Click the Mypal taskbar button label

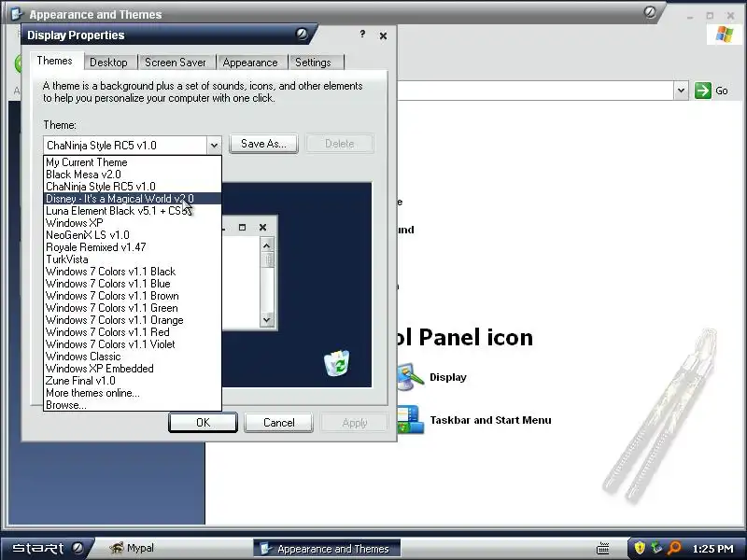(x=140, y=548)
